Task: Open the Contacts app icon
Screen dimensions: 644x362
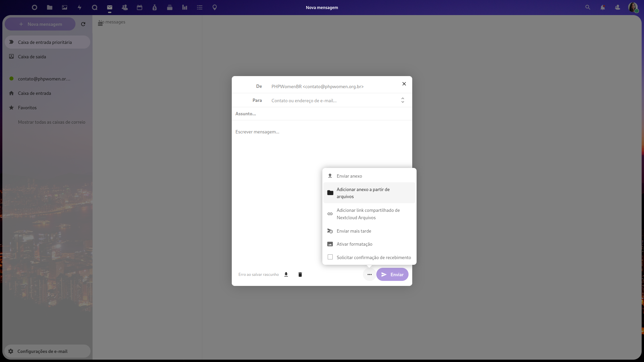Action: 125,7
